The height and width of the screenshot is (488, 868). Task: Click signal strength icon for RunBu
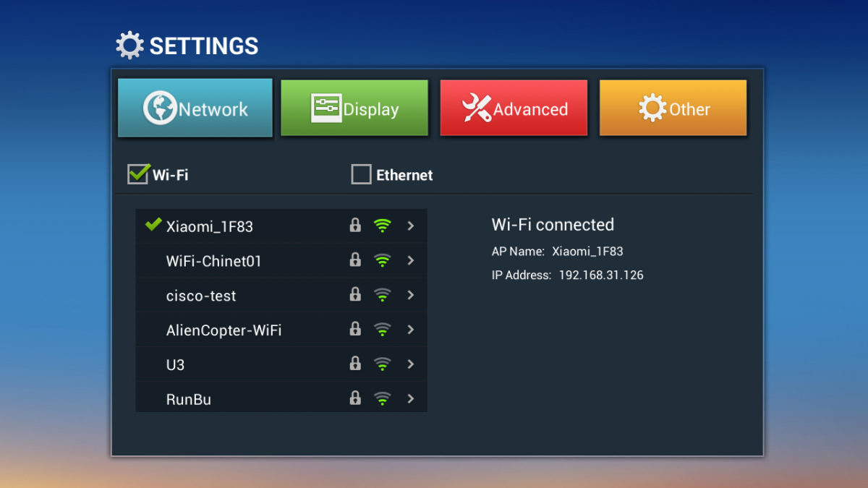383,398
